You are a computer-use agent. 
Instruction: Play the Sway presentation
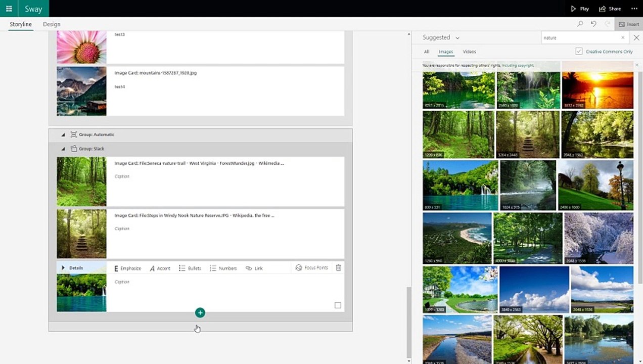tap(580, 9)
